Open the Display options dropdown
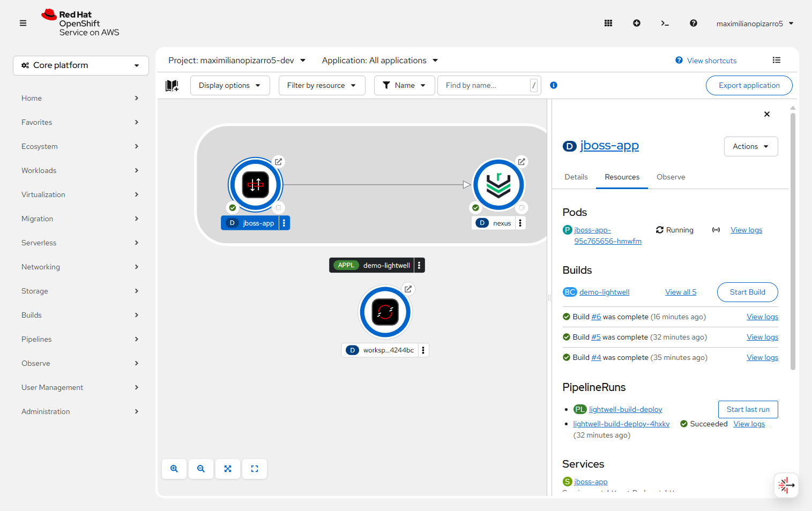812x511 pixels. tap(229, 85)
